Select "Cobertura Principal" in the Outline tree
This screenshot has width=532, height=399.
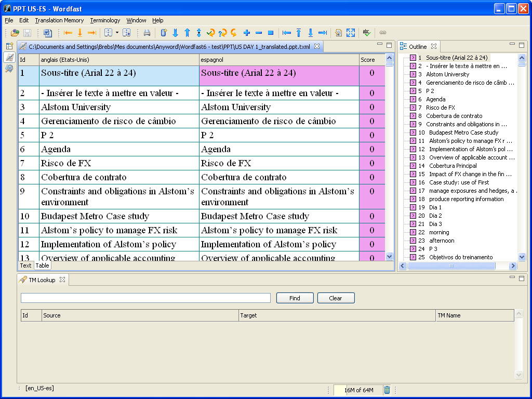(x=453, y=166)
